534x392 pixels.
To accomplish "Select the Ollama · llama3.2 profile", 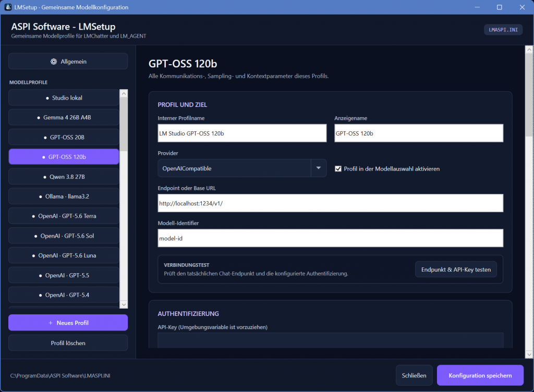I will pyautogui.click(x=64, y=197).
